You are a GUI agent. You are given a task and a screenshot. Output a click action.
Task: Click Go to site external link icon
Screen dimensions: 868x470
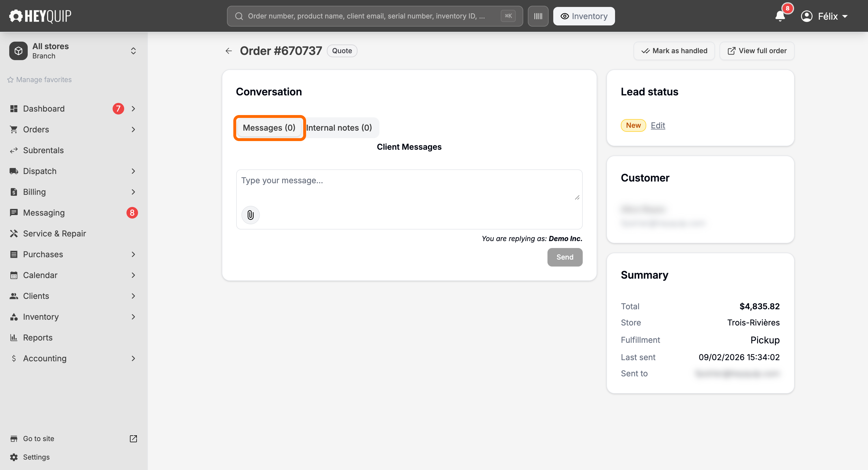click(x=133, y=438)
